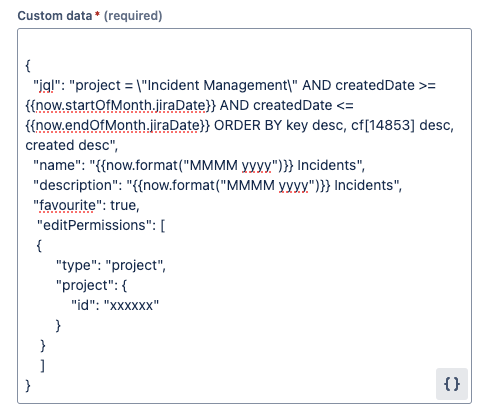Place cursor on the "description" key line
This screenshot has height=413, width=488.
point(218,185)
